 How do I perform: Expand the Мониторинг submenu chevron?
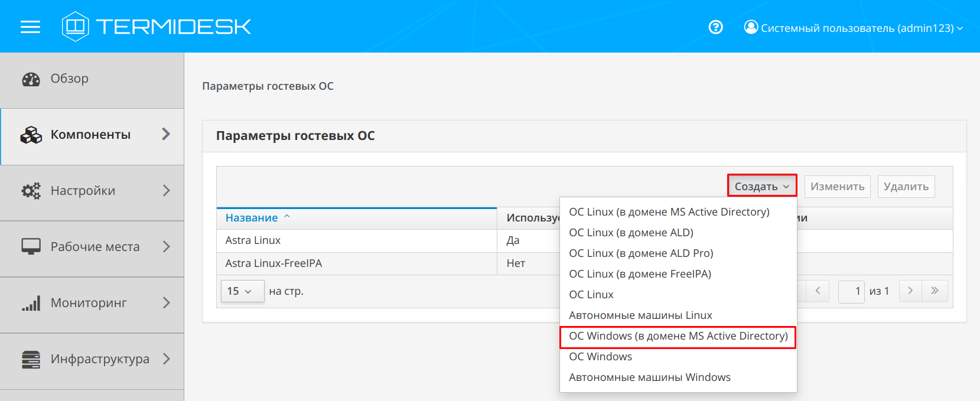coord(166,302)
